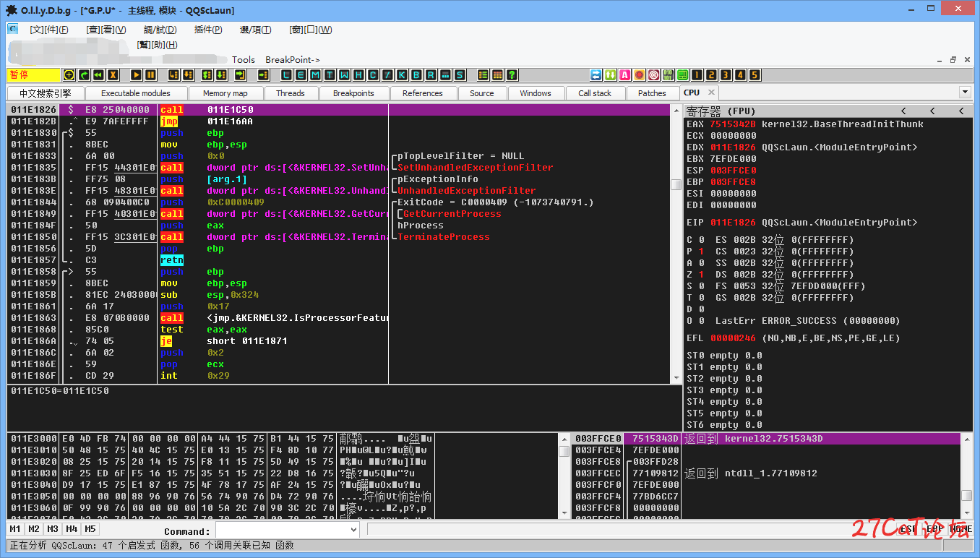Switch to the Threads tab
The width and height of the screenshot is (980, 558).
point(290,93)
